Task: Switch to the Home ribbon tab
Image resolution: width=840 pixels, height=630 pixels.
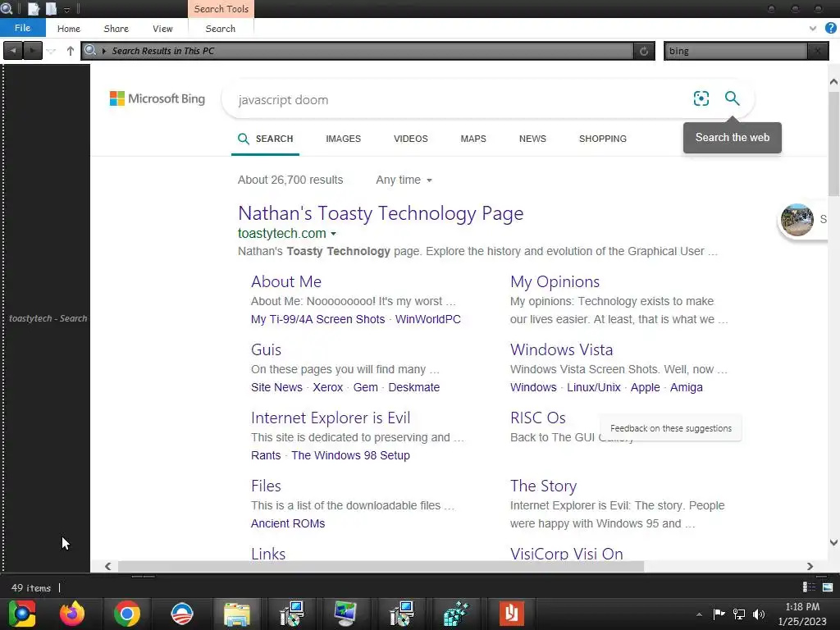Action: point(69,29)
